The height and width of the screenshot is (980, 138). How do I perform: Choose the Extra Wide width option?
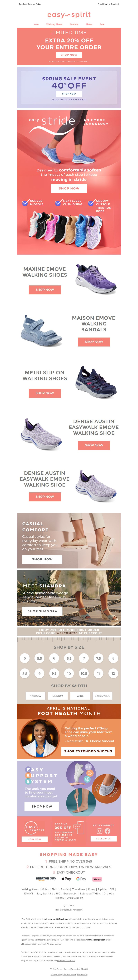click(103, 695)
